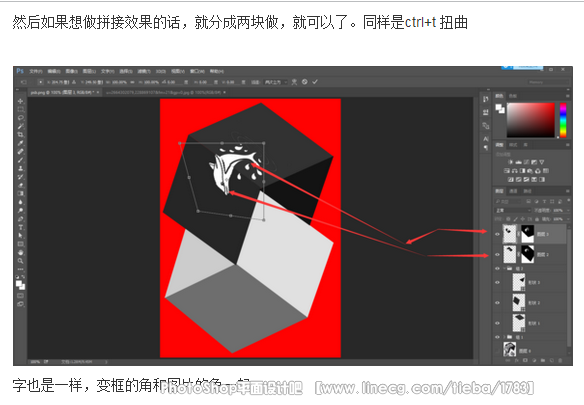This screenshot has width=584, height=405.
Task: Click the warp mode switch icon
Action: pyautogui.click(x=294, y=82)
